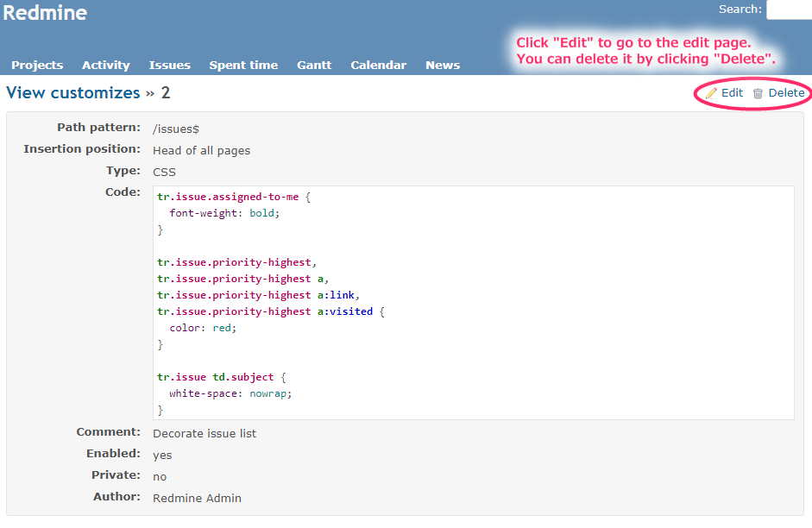Click the 'tr.issue td.subject' code line
The height and width of the screenshot is (528, 812).
pos(222,377)
